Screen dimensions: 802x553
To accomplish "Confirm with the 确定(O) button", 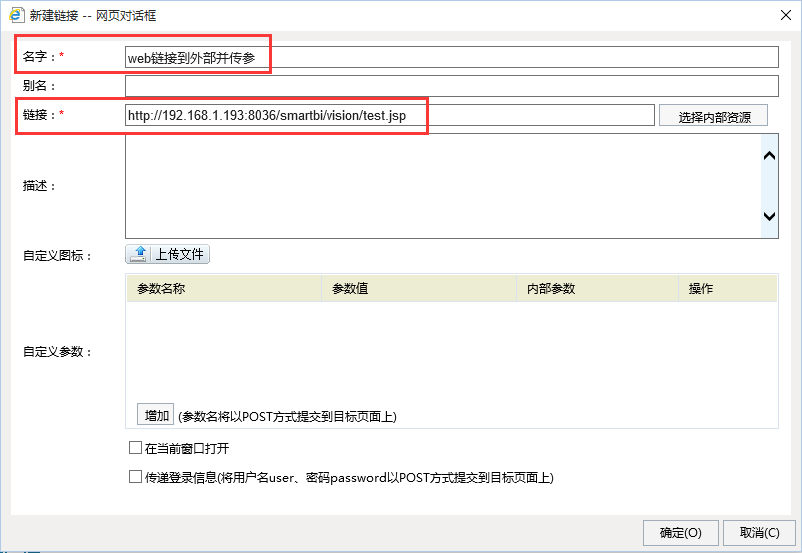I will 681,533.
